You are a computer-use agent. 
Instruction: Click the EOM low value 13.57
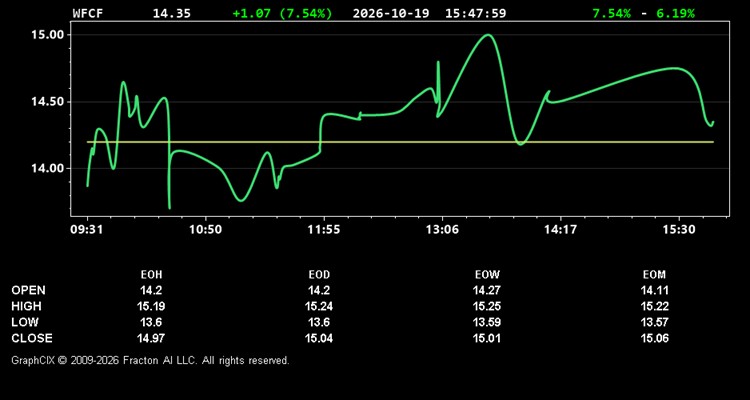pyautogui.click(x=654, y=322)
